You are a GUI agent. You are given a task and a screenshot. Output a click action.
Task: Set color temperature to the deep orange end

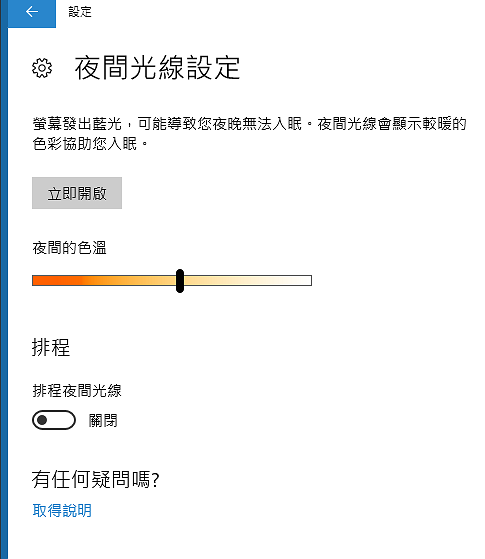(x=36, y=281)
